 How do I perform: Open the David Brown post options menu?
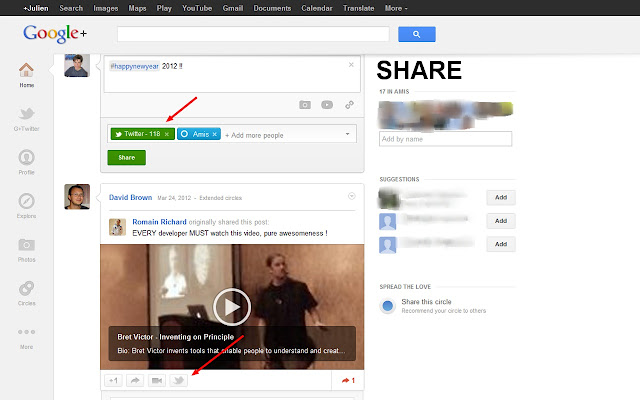tap(351, 196)
